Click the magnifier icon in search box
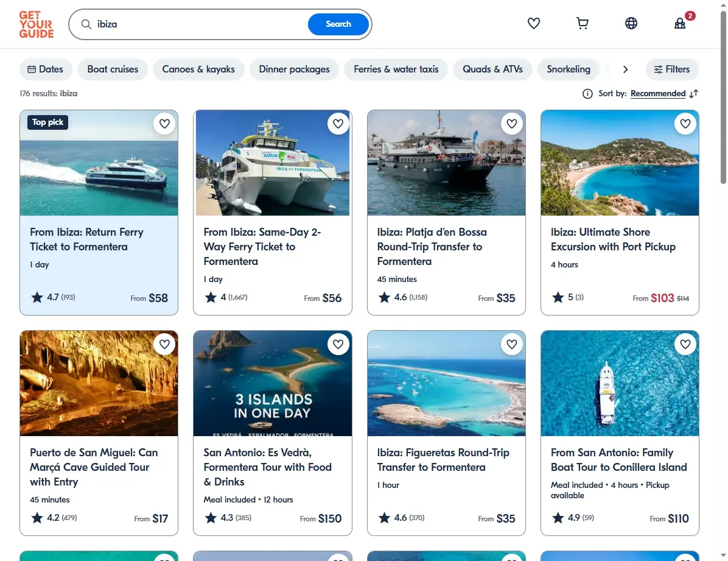728x561 pixels. tap(86, 24)
